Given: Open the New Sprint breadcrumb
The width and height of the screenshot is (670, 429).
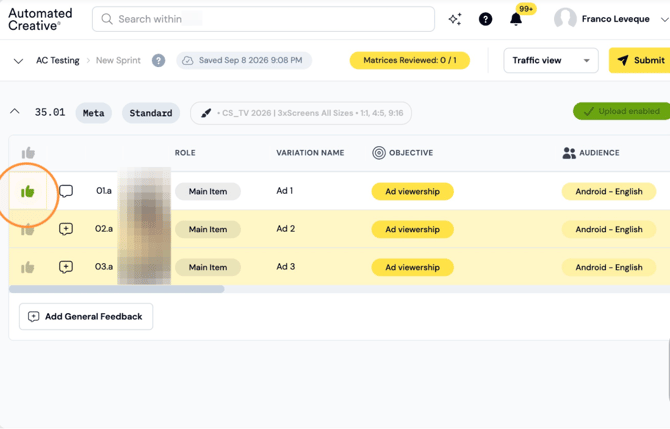Looking at the screenshot, I should tap(118, 60).
